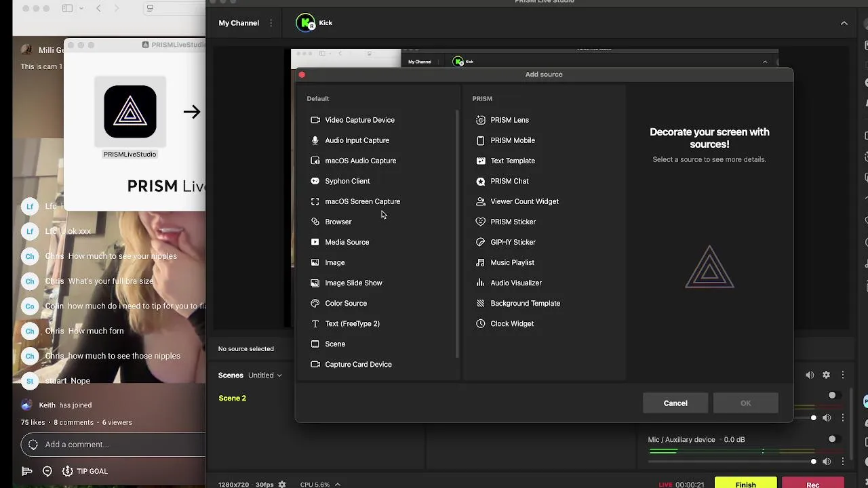The height and width of the screenshot is (488, 868).
Task: Click the 1280x720 resolution status text
Action: [x=234, y=485]
